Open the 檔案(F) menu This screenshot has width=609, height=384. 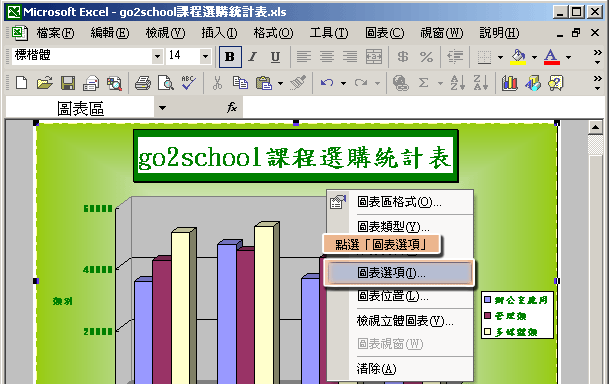pyautogui.click(x=55, y=33)
